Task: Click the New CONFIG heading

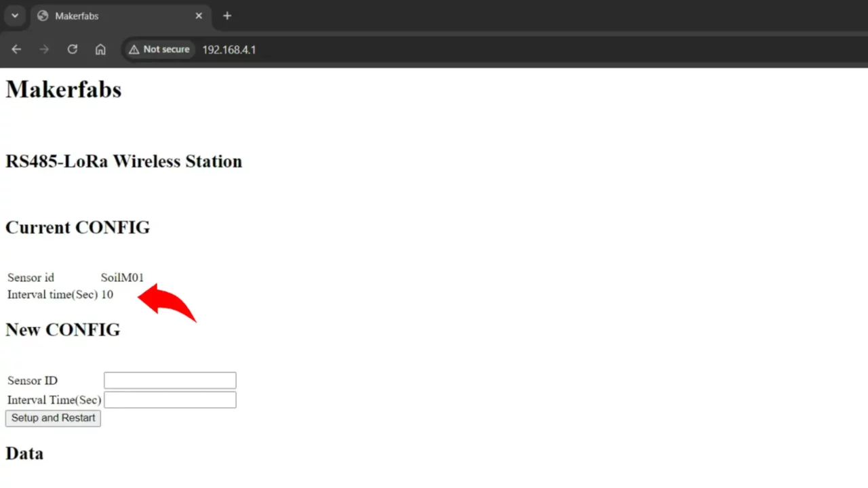Action: coord(63,329)
